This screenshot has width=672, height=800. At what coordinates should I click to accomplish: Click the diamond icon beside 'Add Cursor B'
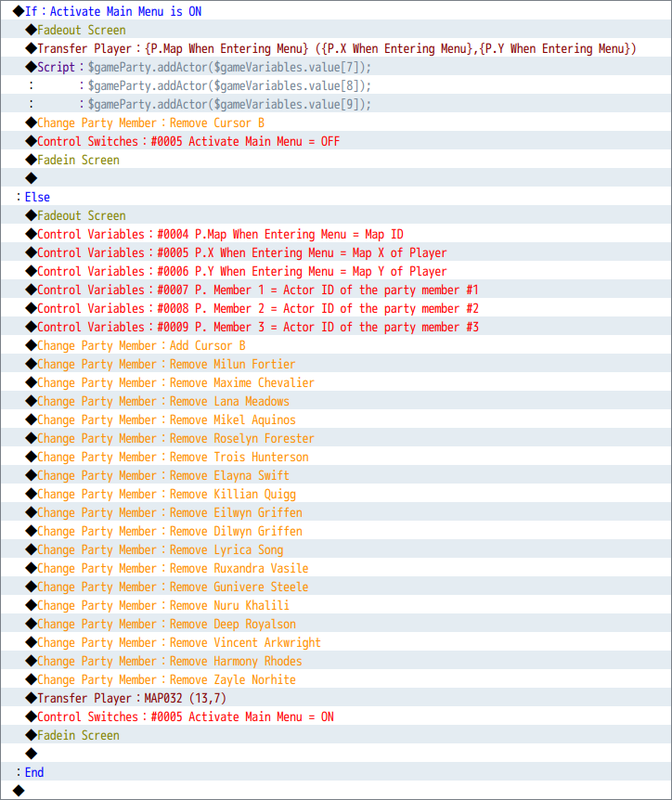(x=31, y=345)
